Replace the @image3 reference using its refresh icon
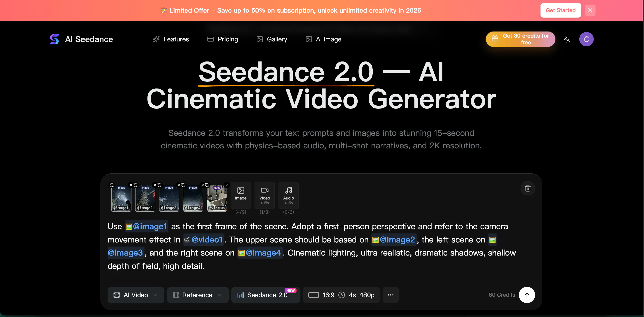This screenshot has height=317, width=644. [x=159, y=185]
